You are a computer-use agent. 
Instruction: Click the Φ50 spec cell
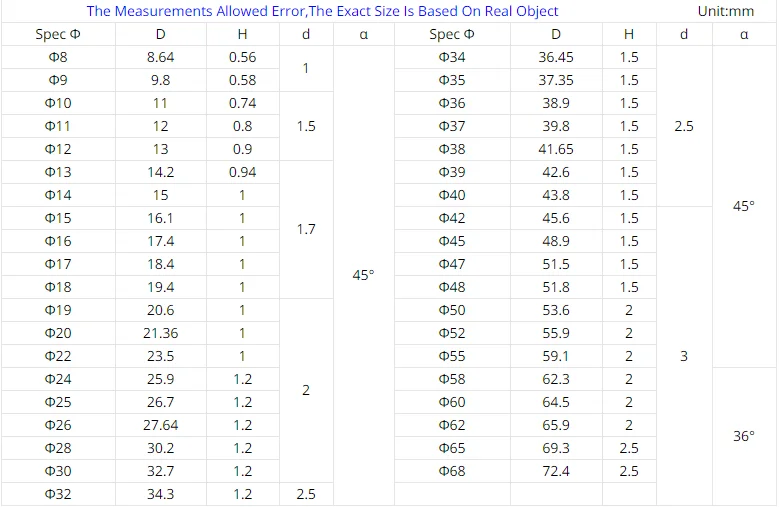click(x=452, y=310)
